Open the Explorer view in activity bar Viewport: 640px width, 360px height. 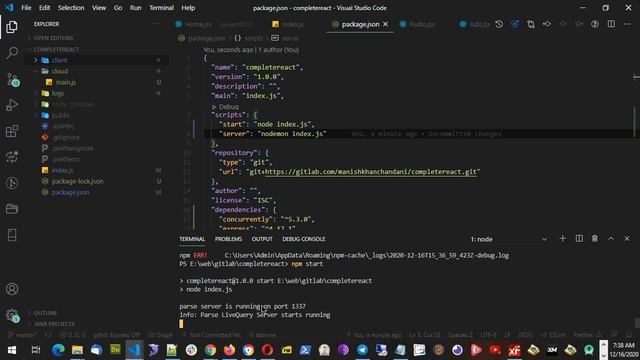pyautogui.click(x=12, y=27)
